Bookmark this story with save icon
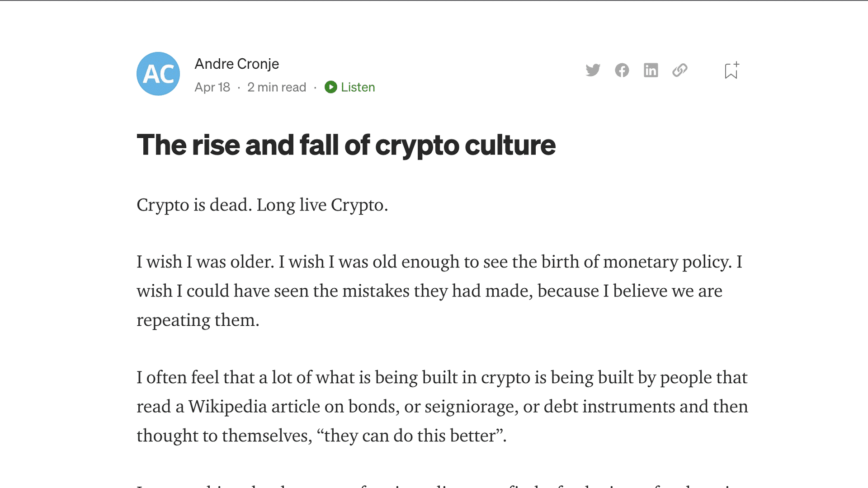This screenshot has height=488, width=868. pos(732,70)
